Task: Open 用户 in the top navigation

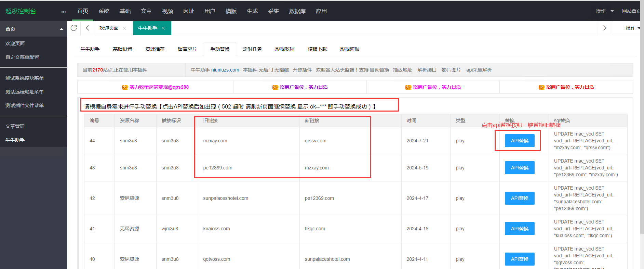Action: pos(210,11)
